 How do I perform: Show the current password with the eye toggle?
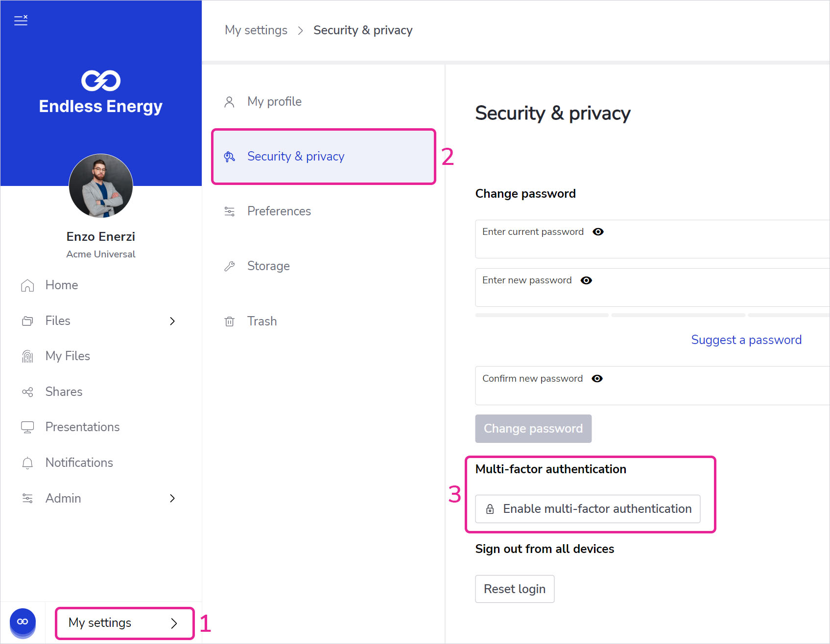coord(598,231)
